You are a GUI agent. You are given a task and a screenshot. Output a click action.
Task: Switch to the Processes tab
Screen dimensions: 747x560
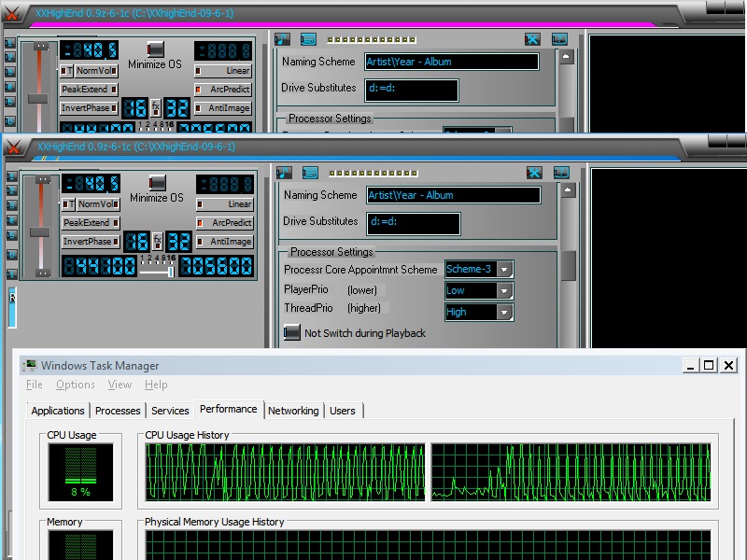[x=118, y=411]
